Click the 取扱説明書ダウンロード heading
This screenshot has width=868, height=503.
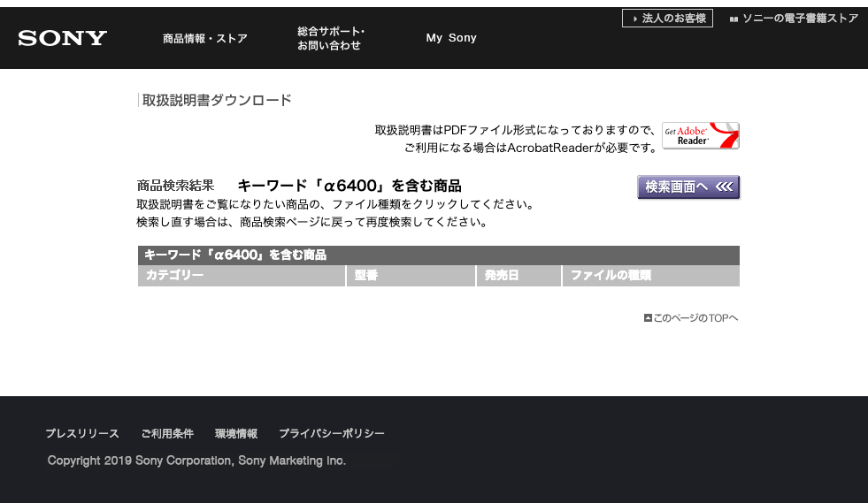[x=217, y=100]
